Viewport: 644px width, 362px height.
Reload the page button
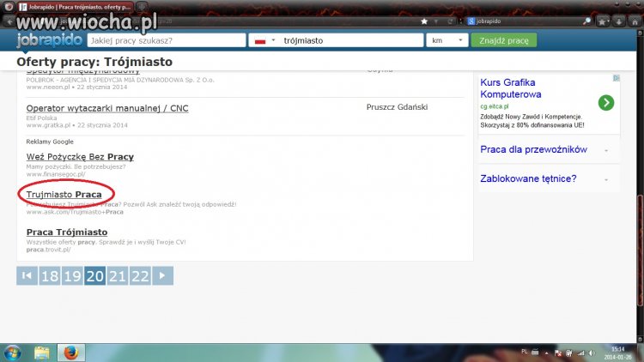tap(450, 21)
